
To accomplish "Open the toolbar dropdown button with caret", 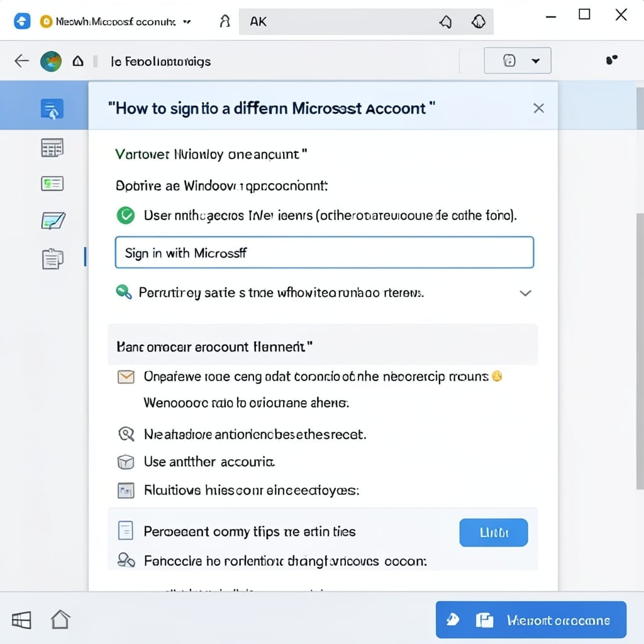I will click(518, 61).
